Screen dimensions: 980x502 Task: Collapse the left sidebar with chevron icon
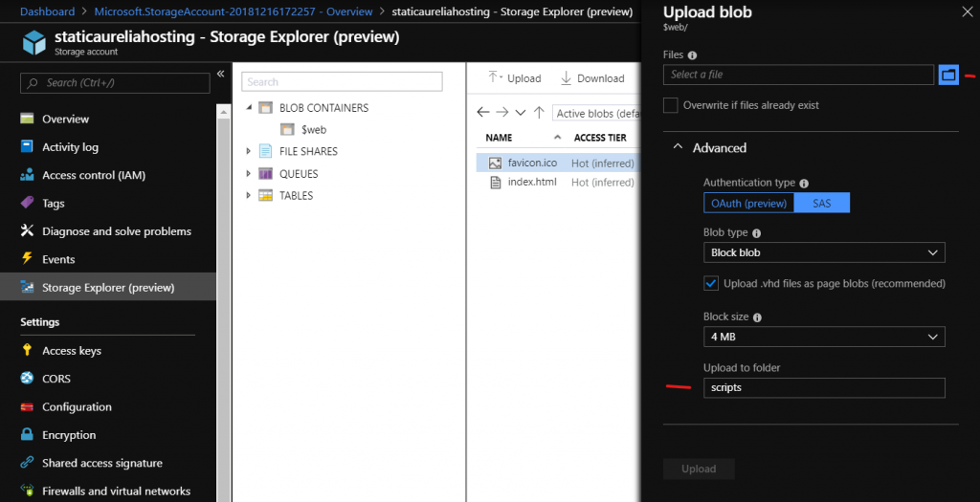click(x=220, y=75)
